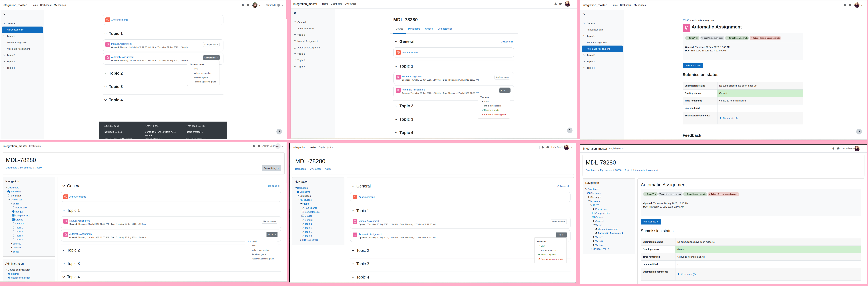This screenshot has height=286, width=868.
Task: Switch to the Grades tab
Action: [429, 29]
